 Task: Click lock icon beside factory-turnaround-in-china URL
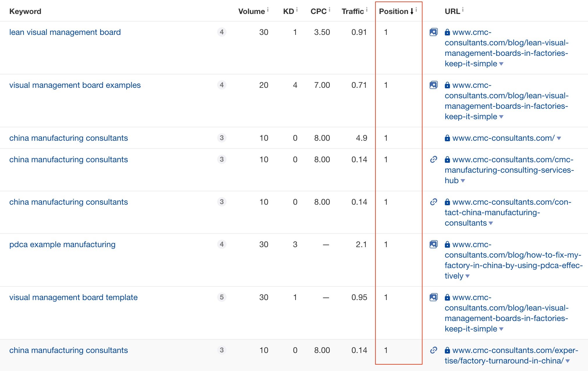click(447, 350)
